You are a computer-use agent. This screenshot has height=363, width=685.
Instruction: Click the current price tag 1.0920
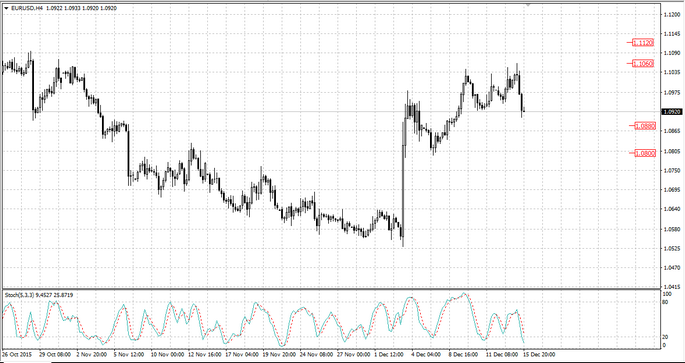671,112
